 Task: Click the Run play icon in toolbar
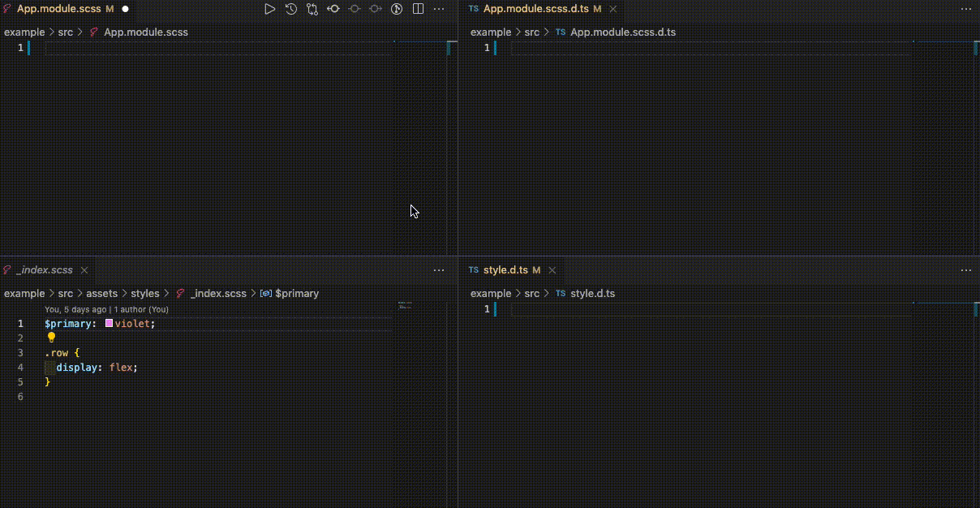[x=270, y=9]
